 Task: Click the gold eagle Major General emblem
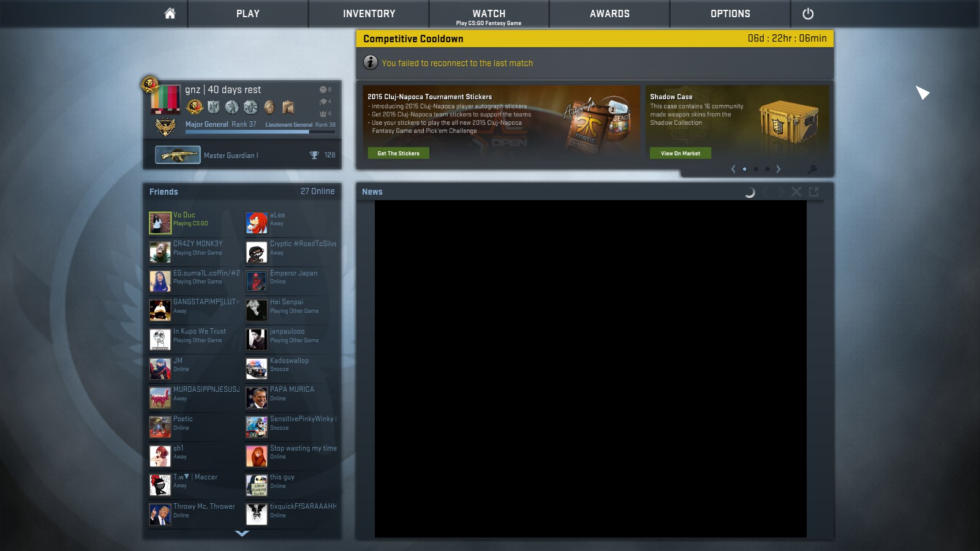point(165,127)
